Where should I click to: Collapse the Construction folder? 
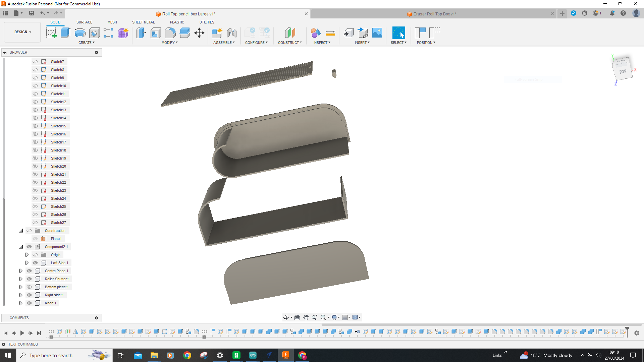(21, 231)
